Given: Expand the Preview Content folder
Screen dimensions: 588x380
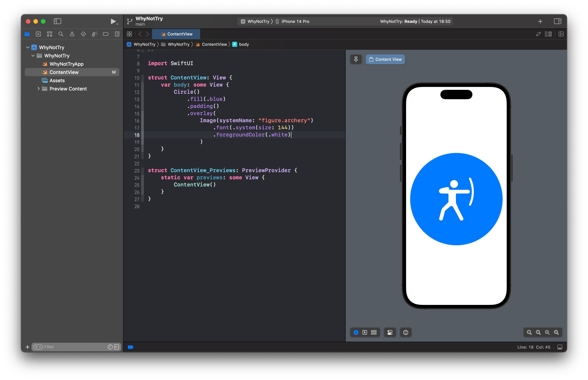Looking at the screenshot, I should pos(37,89).
